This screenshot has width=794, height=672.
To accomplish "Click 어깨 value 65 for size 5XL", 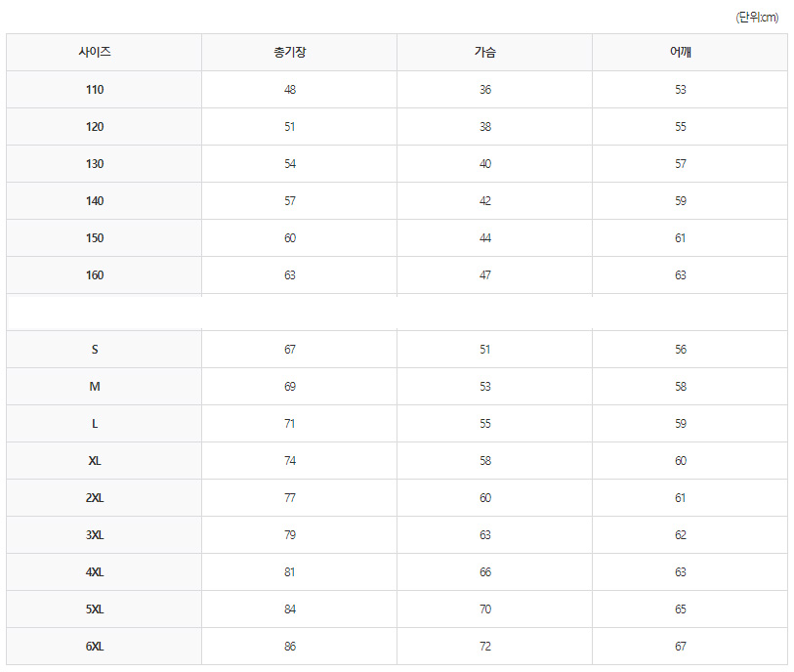I will coord(681,609).
